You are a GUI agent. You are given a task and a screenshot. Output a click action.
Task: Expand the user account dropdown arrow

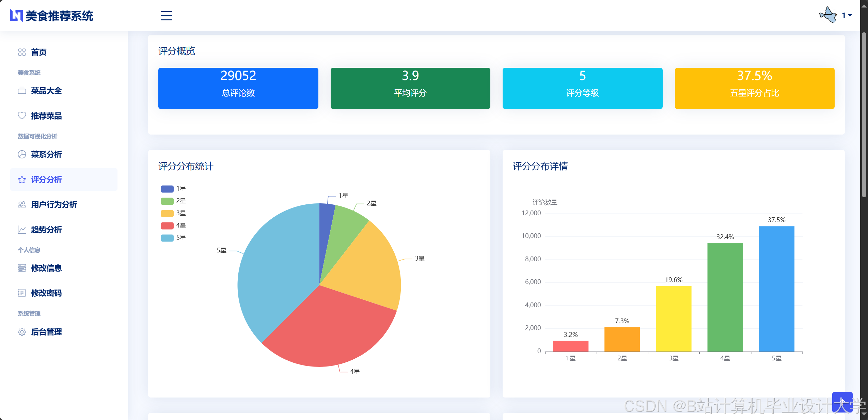pyautogui.click(x=850, y=15)
